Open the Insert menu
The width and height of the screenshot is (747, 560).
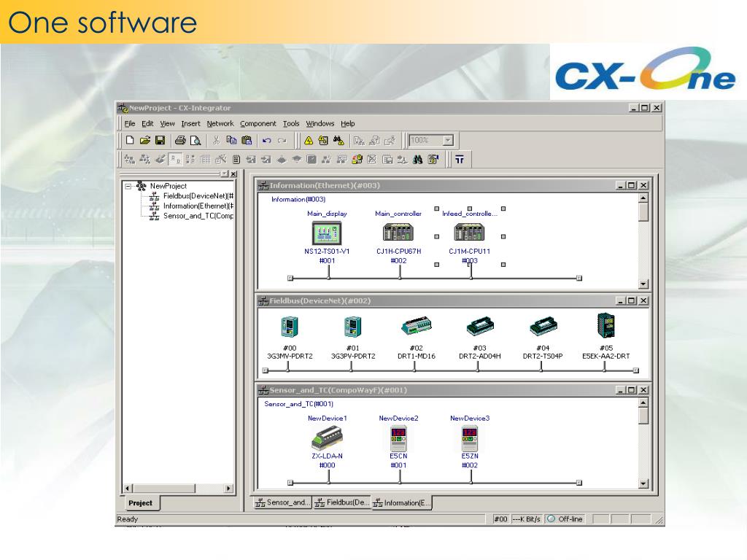(190, 123)
